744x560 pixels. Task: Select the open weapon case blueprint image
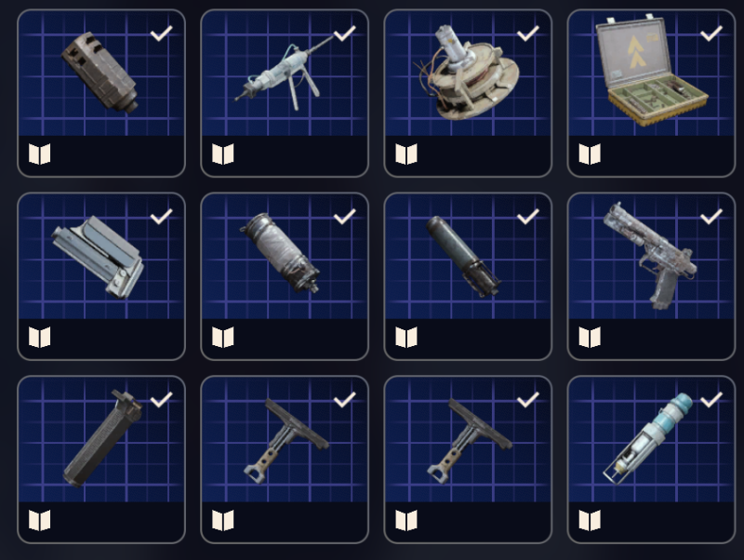652,72
